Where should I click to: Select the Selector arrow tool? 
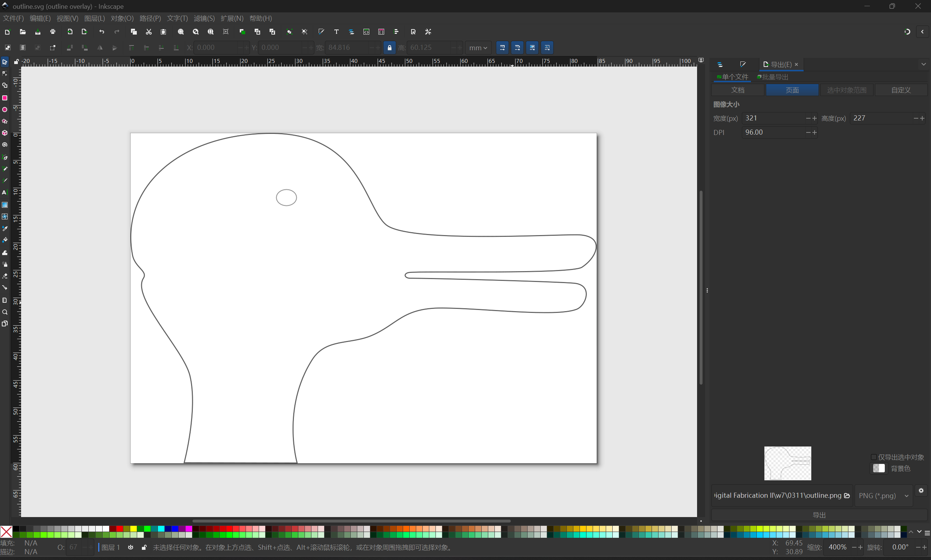pos(5,62)
